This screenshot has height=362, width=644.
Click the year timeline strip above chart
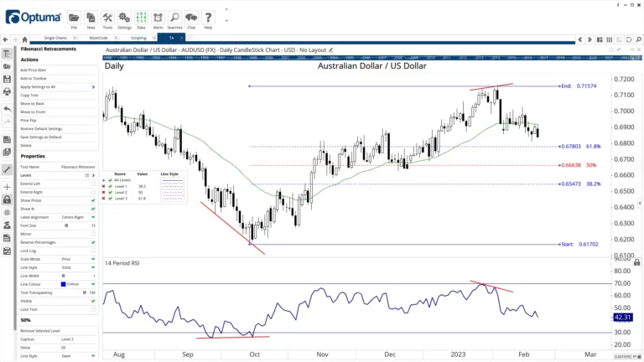click(371, 58)
